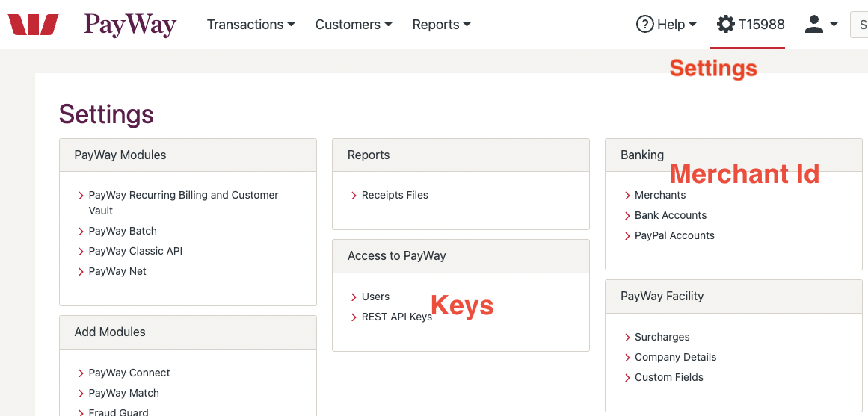Viewport: 868px width, 416px height.
Task: Open the PayWay Batch module
Action: coord(123,231)
